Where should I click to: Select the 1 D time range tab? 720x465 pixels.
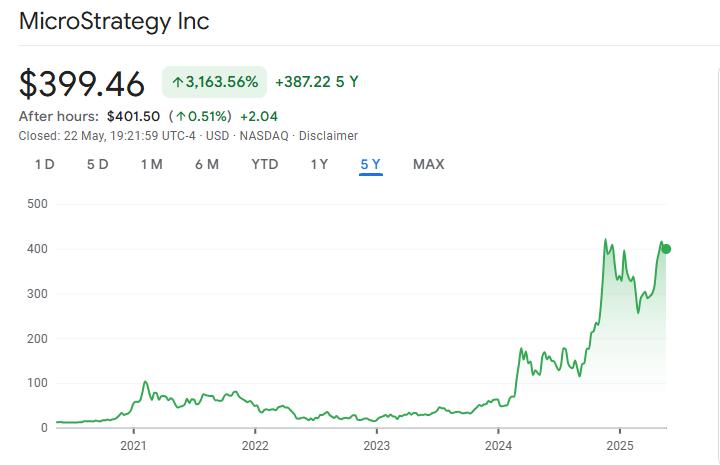click(x=44, y=164)
